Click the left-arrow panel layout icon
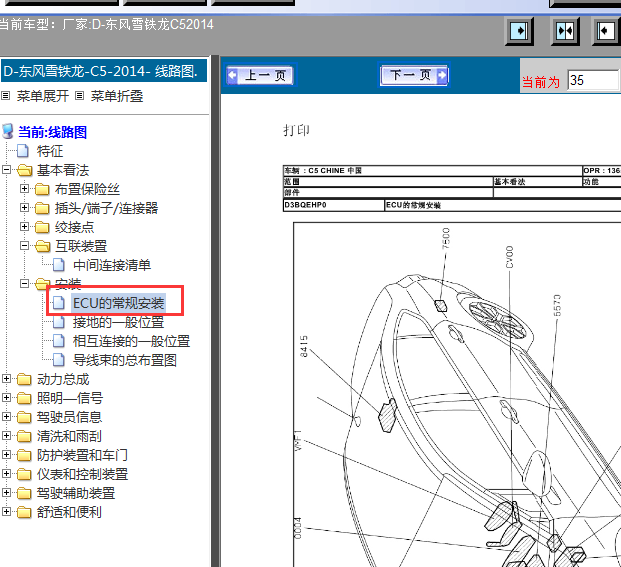Screen dimensions: 621x567 tap(606, 30)
